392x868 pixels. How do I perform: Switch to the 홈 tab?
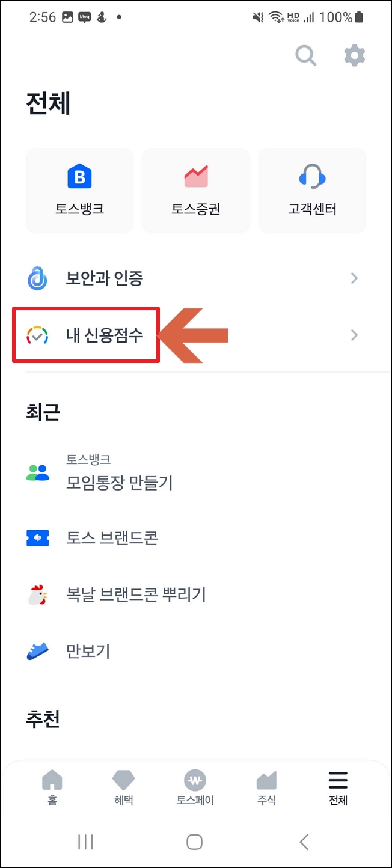pyautogui.click(x=52, y=787)
